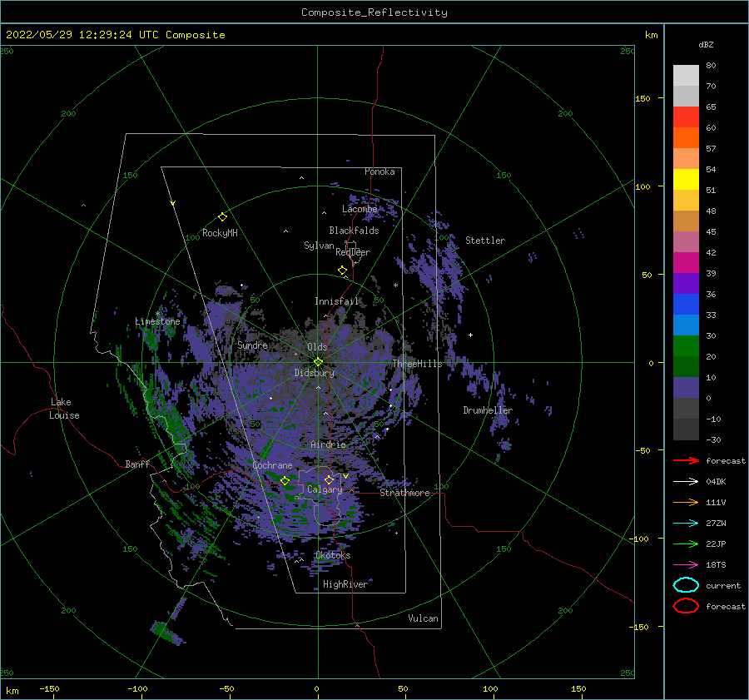Click the Ponoka city label

tap(379, 171)
